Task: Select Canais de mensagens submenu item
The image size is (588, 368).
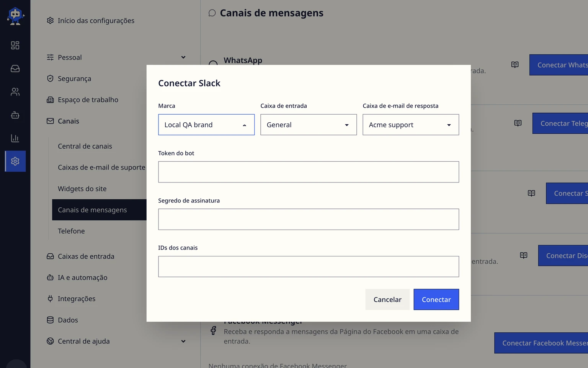Action: (x=99, y=210)
